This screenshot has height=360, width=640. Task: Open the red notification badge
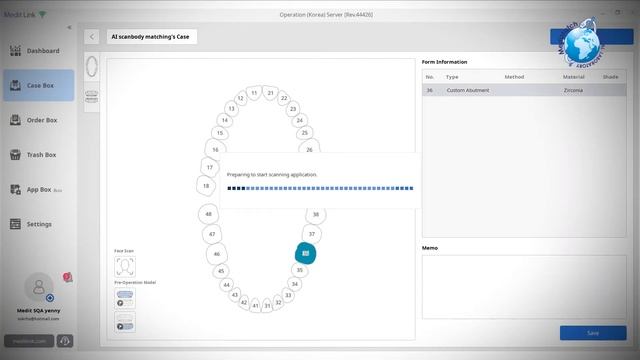pos(67,278)
